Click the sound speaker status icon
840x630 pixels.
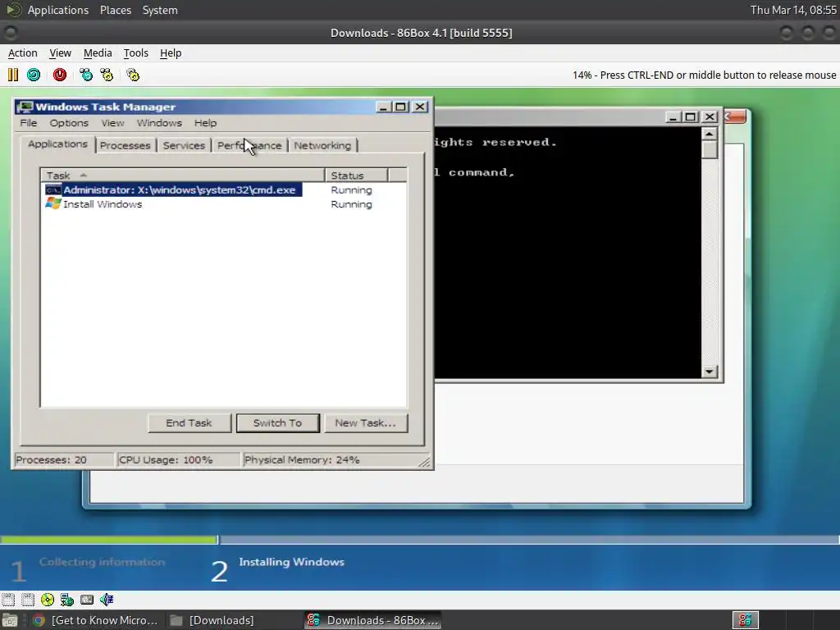click(x=107, y=600)
